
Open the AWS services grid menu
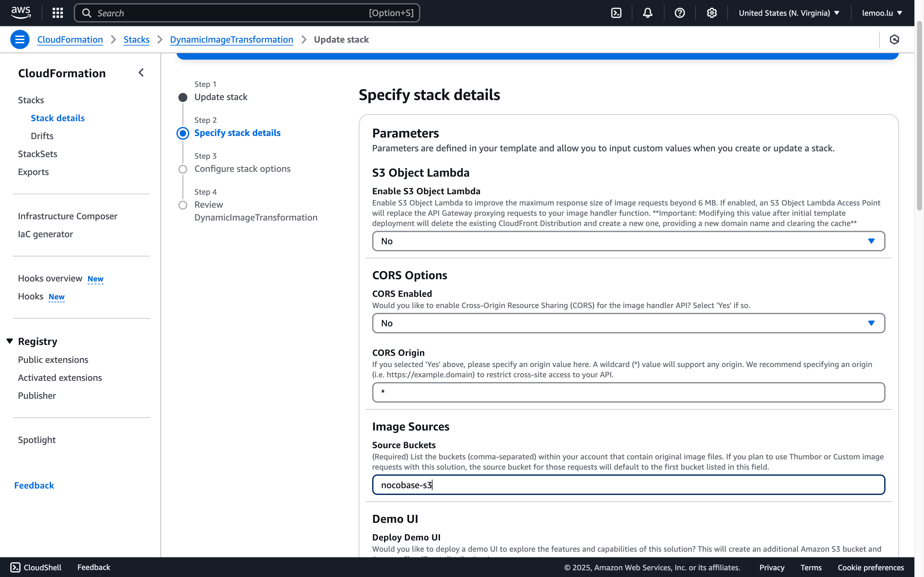coord(58,13)
